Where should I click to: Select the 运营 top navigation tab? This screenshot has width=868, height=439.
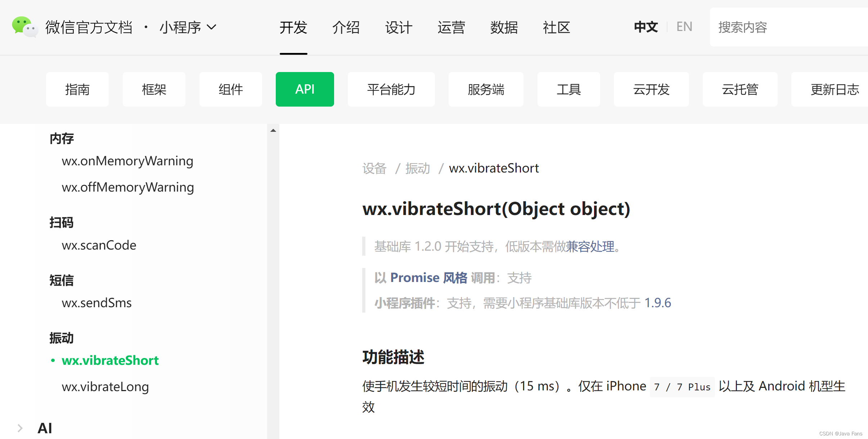451,27
